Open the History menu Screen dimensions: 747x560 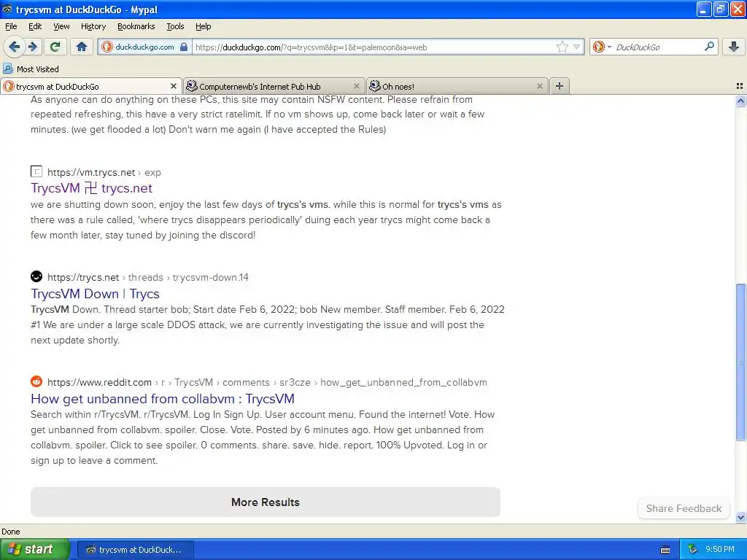(x=93, y=27)
